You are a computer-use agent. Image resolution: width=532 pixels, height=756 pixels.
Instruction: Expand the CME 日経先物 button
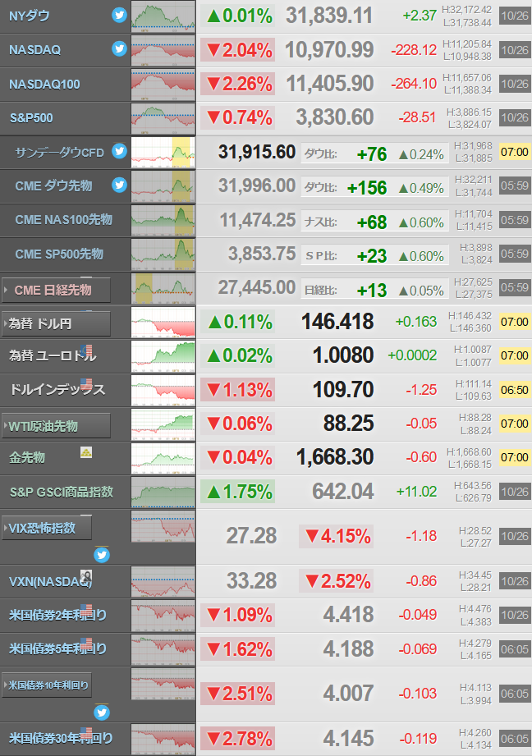tap(57, 291)
